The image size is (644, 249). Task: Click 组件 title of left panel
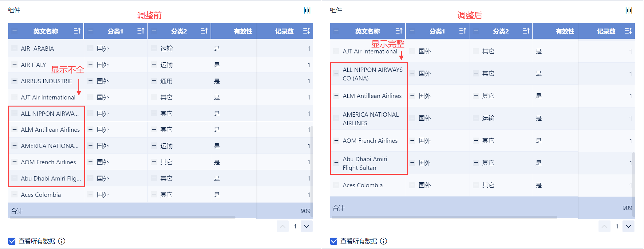pos(14,10)
